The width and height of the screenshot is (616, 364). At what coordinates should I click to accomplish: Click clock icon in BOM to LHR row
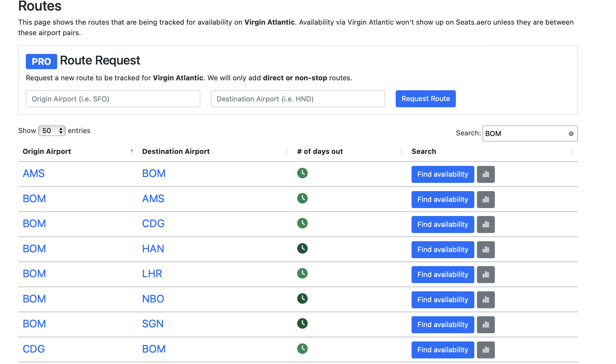[302, 273]
